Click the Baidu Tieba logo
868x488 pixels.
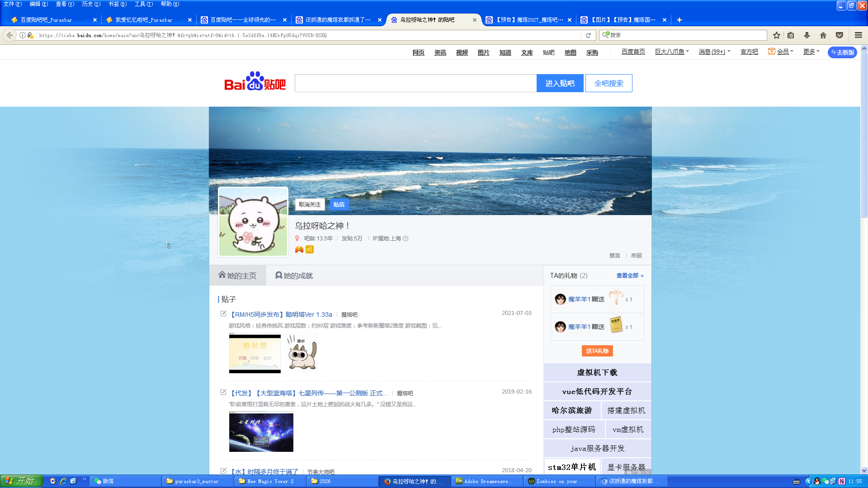pos(255,81)
